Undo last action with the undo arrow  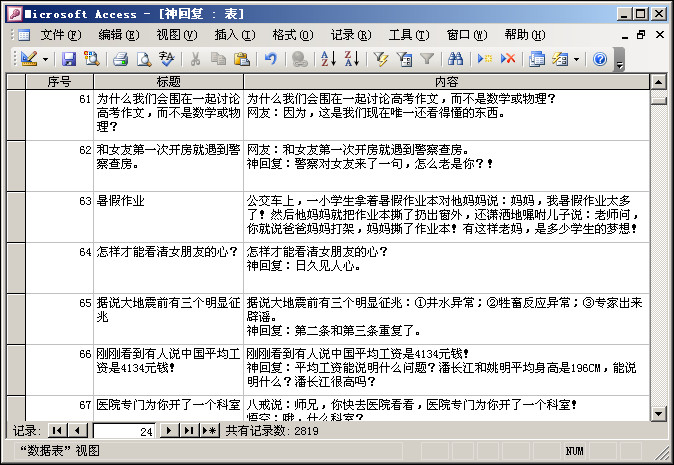pos(270,59)
